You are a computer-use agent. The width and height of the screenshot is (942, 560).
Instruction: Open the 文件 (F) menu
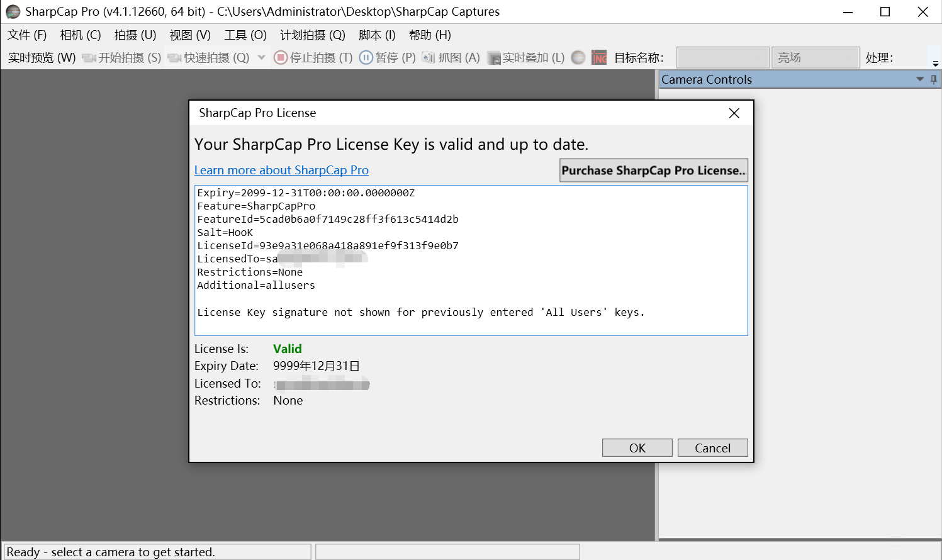click(27, 35)
